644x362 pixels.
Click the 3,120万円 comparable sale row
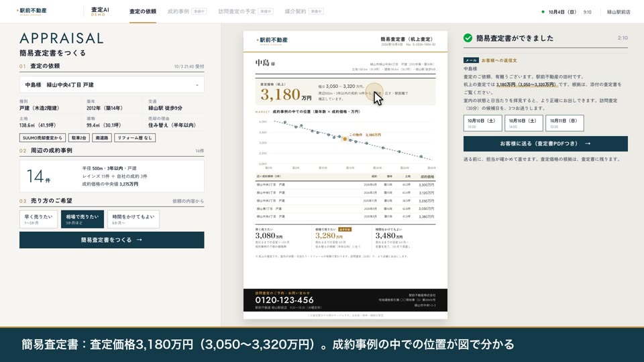[345, 193]
